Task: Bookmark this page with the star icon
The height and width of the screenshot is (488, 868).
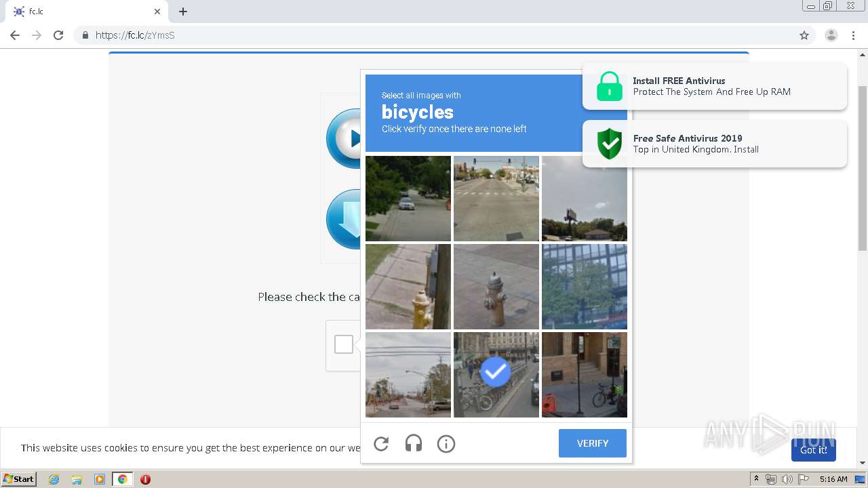Action: (x=804, y=35)
